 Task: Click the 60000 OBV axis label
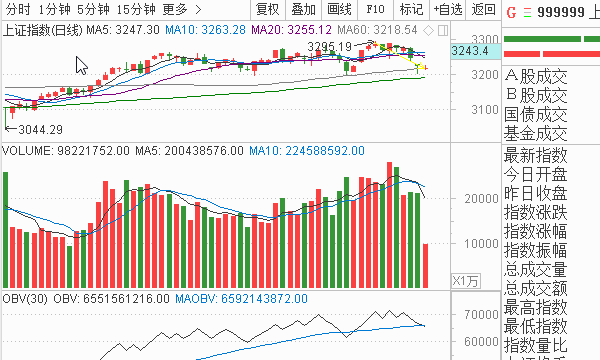coord(481,342)
